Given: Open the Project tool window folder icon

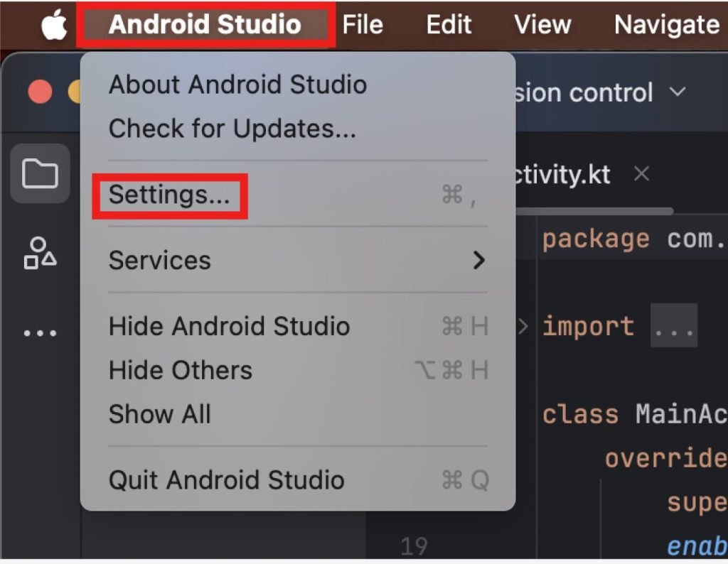Looking at the screenshot, I should pyautogui.click(x=40, y=173).
